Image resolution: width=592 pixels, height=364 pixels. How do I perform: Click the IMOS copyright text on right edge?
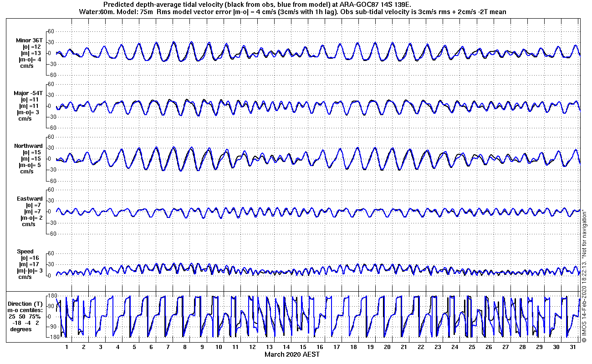coord(584,275)
